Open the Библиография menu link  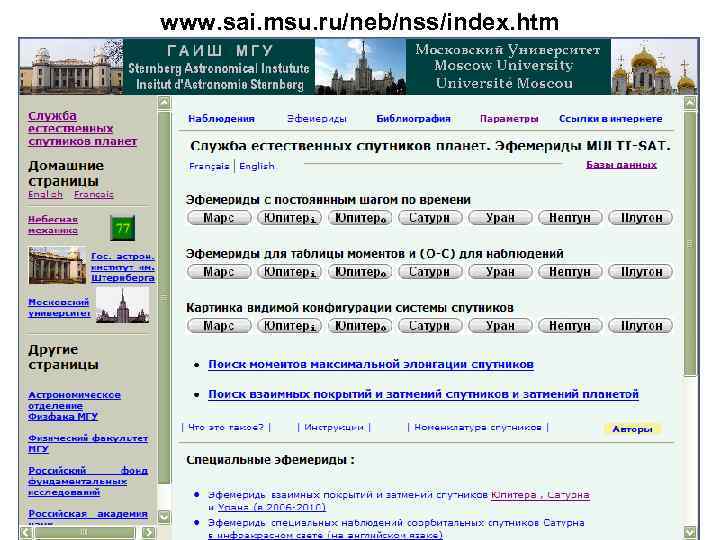point(413,119)
